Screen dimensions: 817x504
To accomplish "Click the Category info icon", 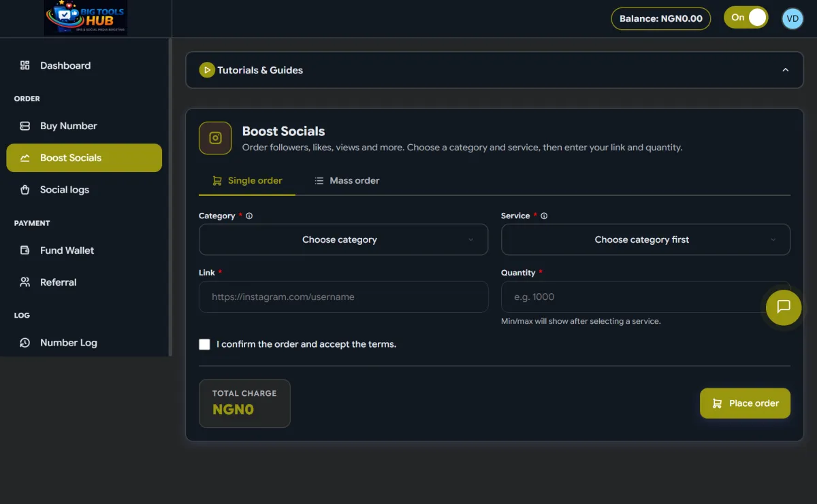I will 249,216.
